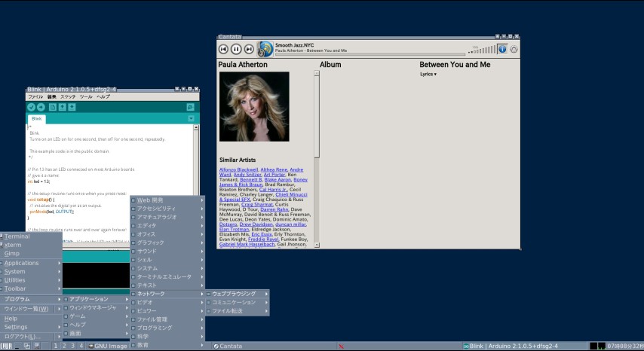Click the Arduino editor scrollbar up arrow
Screen dimensions: 644x351
click(x=196, y=127)
